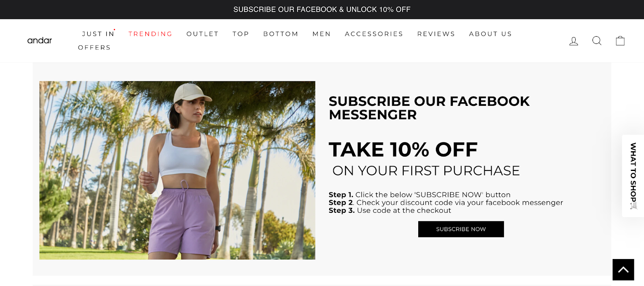Image resolution: width=644 pixels, height=286 pixels.
Task: Click the top Facebook 10% off banner
Action: pos(322,9)
